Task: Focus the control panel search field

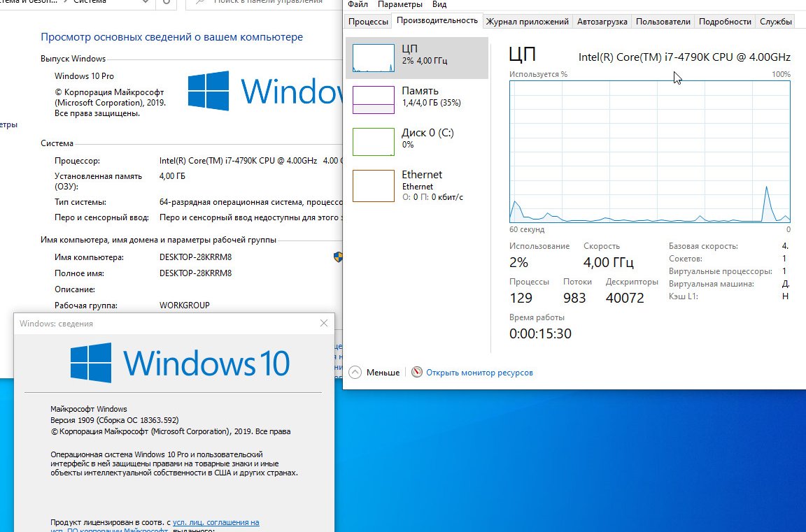Action: click(x=264, y=3)
